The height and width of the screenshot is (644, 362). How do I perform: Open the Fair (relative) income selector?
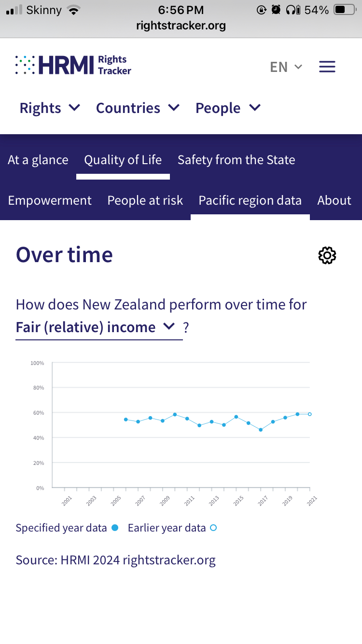tap(96, 327)
